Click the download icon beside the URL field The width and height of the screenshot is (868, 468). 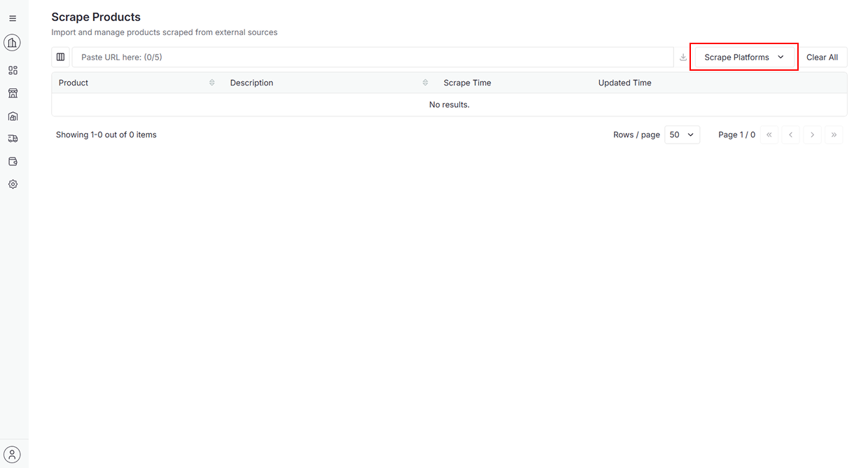(683, 57)
